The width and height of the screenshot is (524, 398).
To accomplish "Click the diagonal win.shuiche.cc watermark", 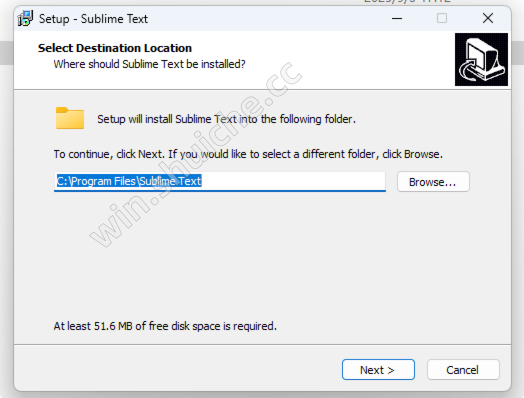I will pyautogui.click(x=195, y=154).
